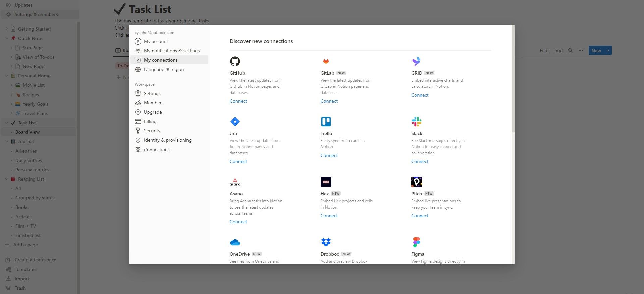Click the Billing card icon
Viewport: 644px width, 294px height.
tap(138, 121)
